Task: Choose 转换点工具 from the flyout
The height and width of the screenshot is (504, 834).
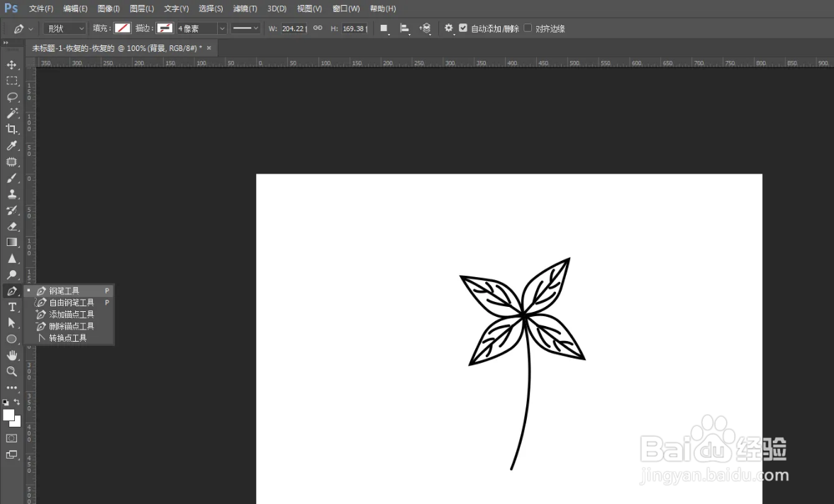Action: [x=69, y=338]
